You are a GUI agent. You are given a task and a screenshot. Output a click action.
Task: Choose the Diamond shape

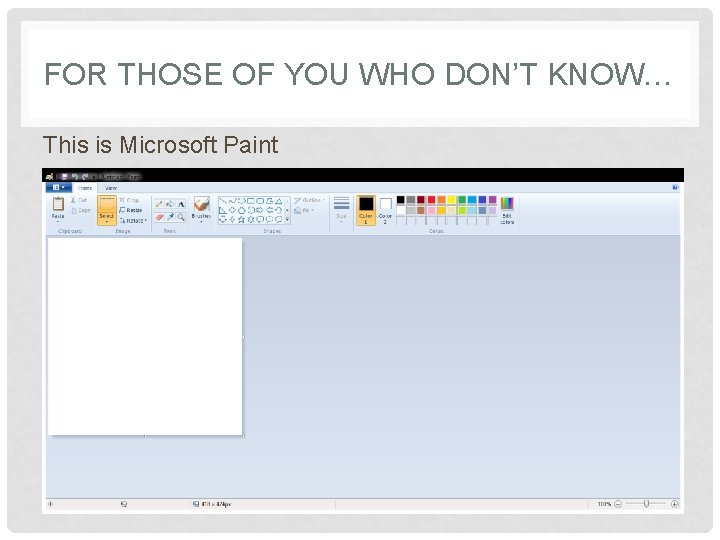[232, 210]
